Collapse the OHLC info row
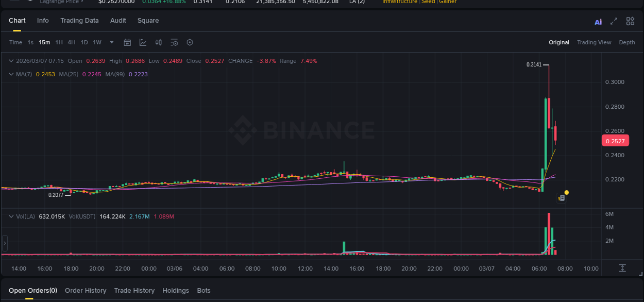This screenshot has height=302, width=644. coord(10,61)
